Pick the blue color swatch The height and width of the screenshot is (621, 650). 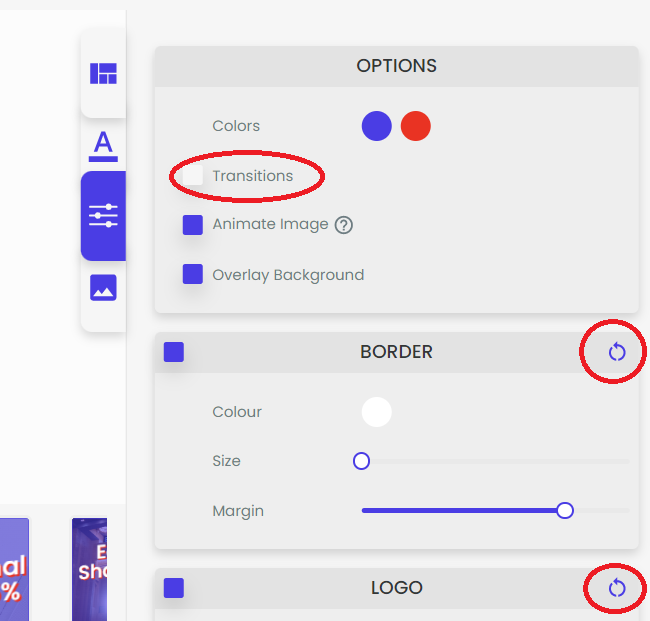376,126
